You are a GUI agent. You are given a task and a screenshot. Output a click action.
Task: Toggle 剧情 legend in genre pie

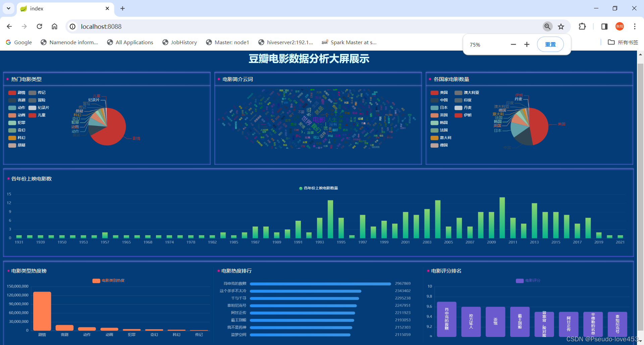17,93
